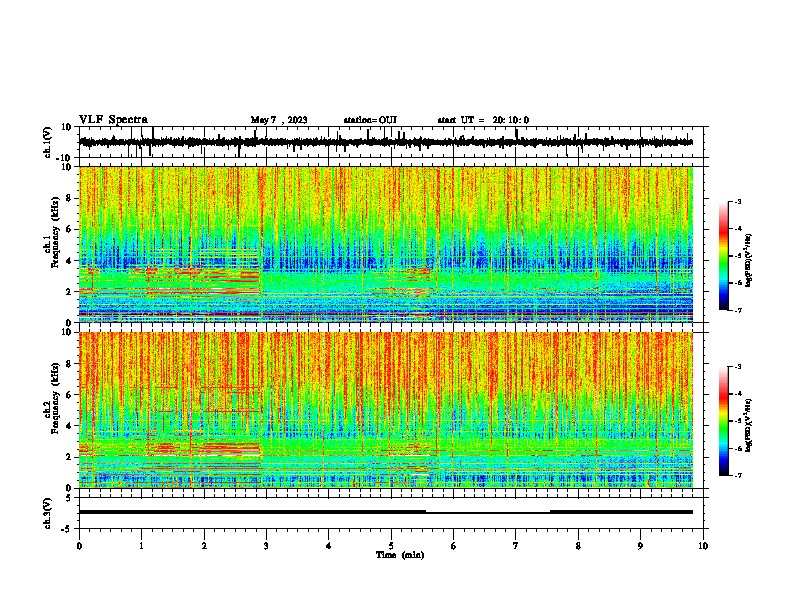
Task: Click the ch.1 color bar log(PSD) label
Action: (x=749, y=261)
